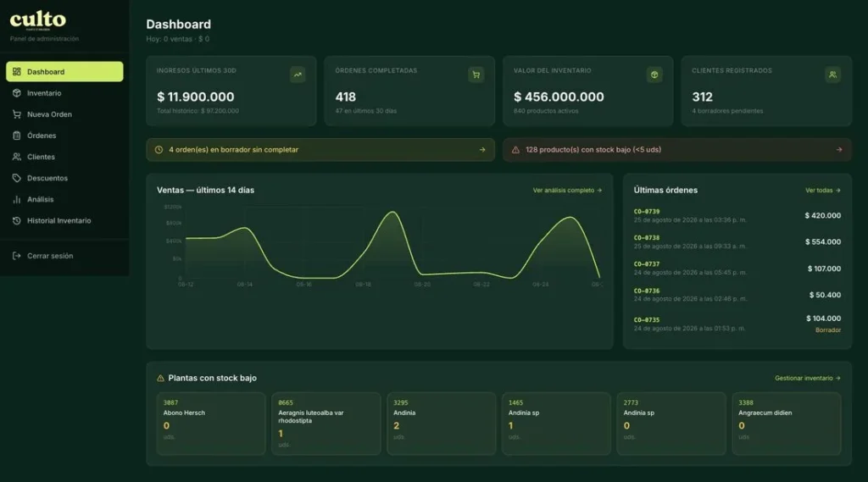Click Ver todas link in Últimas órdenes
Screen dimensions: 868x482
[x=822, y=191]
